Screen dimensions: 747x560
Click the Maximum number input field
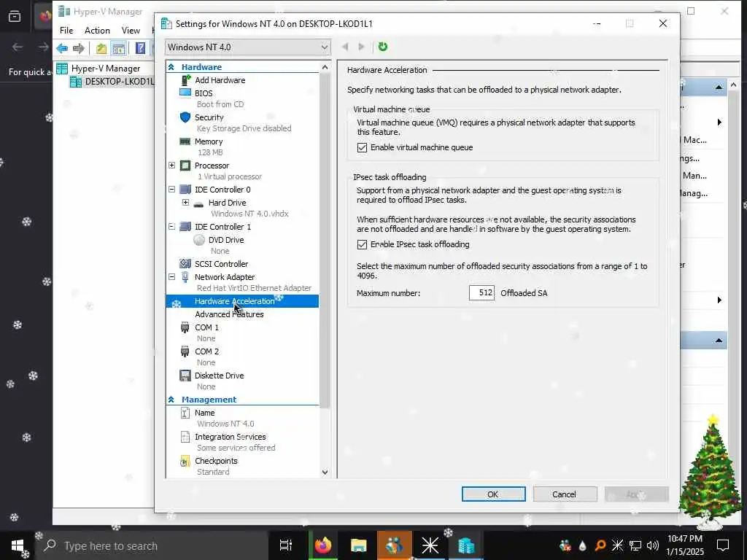(481, 293)
